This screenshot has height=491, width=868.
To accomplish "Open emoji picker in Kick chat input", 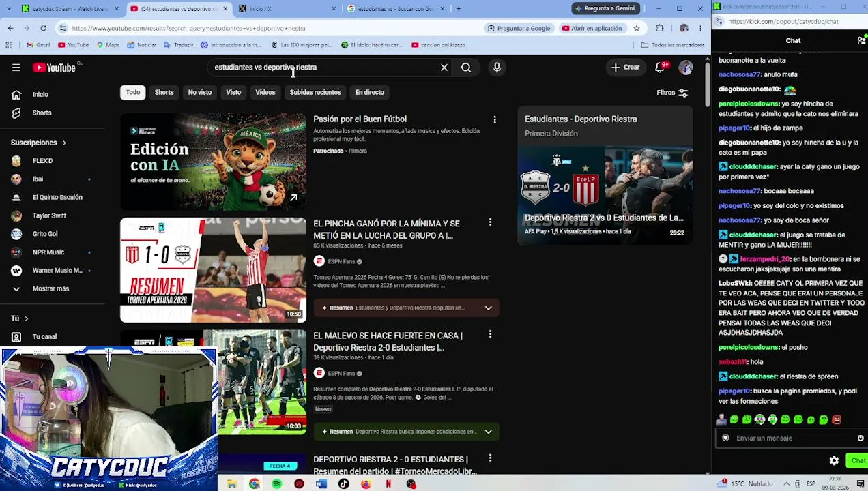I will [x=860, y=438].
